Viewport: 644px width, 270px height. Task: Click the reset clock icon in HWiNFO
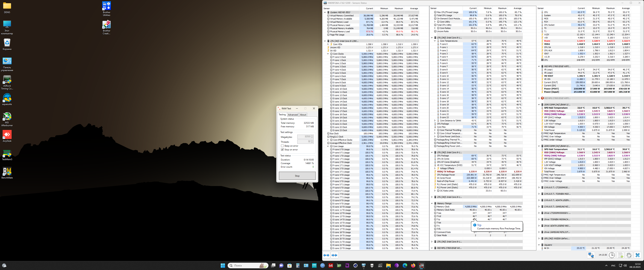[x=612, y=255]
